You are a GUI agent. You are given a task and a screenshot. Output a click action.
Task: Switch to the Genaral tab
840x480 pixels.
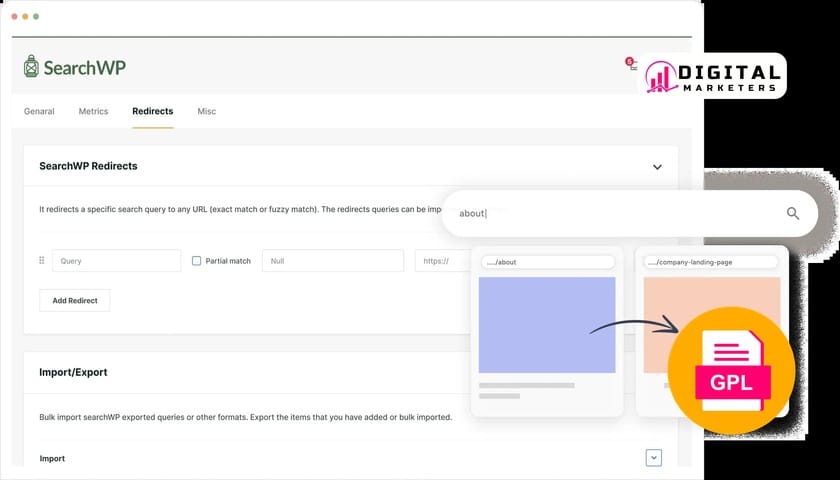39,111
